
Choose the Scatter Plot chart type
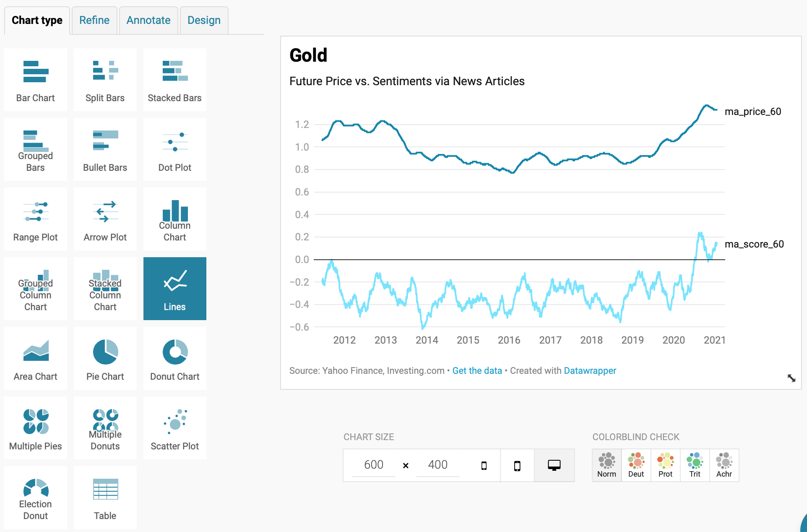(x=175, y=428)
